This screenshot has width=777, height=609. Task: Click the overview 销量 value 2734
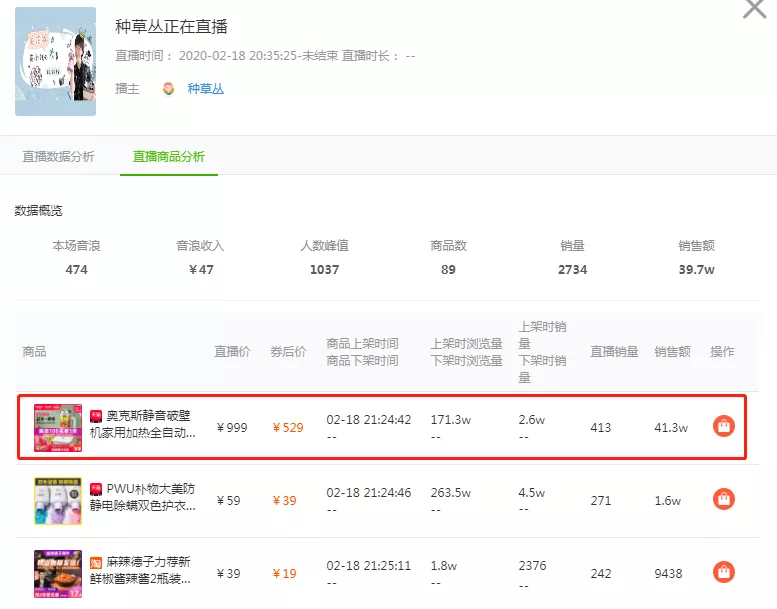point(572,270)
